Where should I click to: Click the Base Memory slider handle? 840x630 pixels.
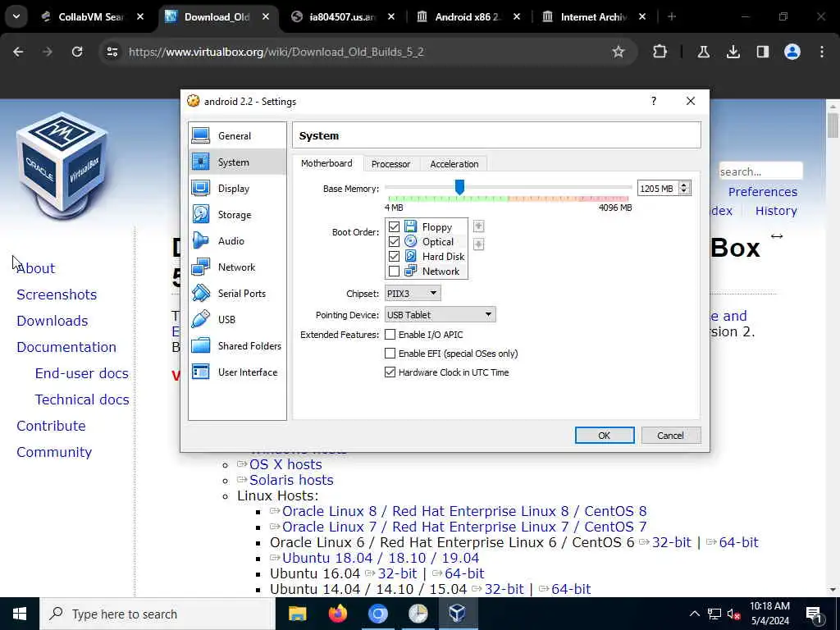[459, 187]
